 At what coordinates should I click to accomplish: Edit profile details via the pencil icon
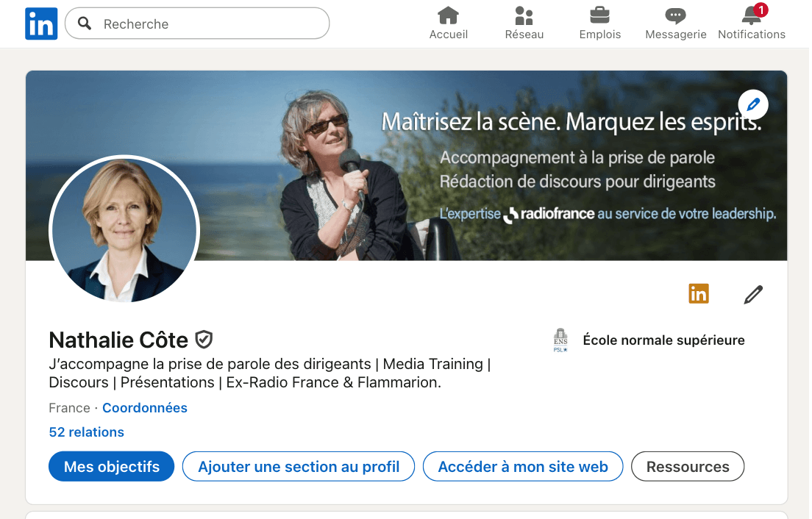752,294
